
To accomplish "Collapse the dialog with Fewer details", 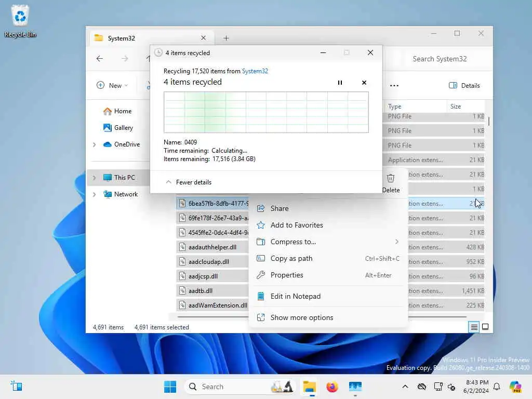I will 189,182.
